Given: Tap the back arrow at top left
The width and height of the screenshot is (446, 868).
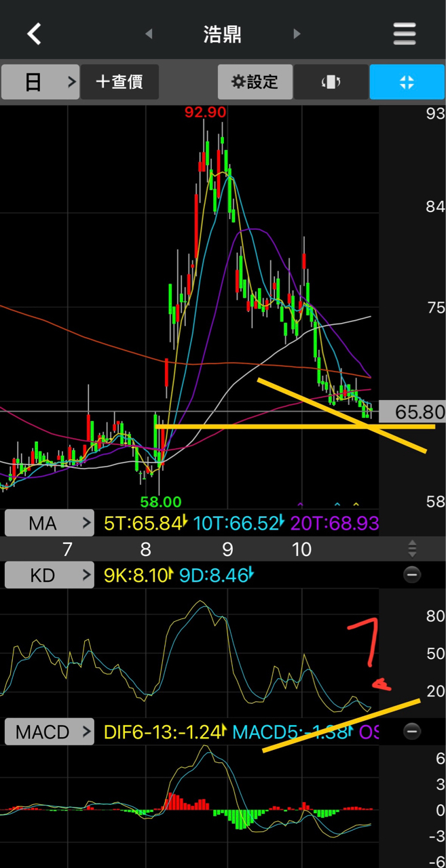Looking at the screenshot, I should (34, 33).
